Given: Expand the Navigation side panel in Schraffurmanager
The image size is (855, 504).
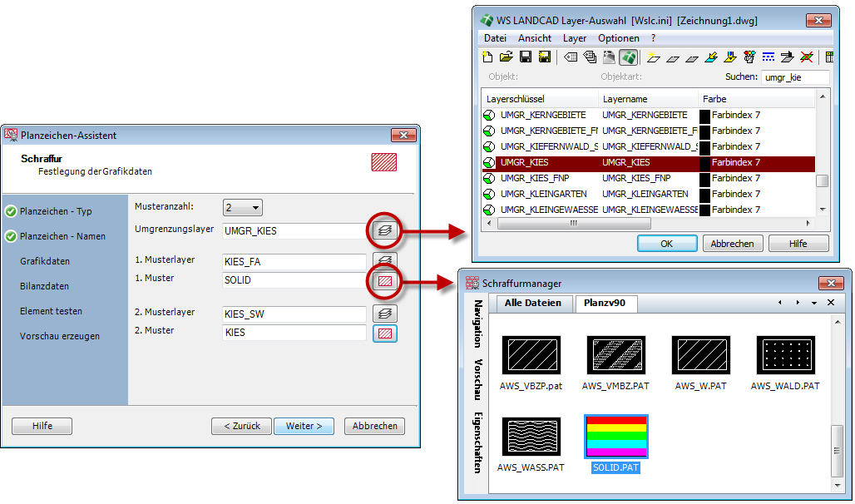Looking at the screenshot, I should coord(479,324).
